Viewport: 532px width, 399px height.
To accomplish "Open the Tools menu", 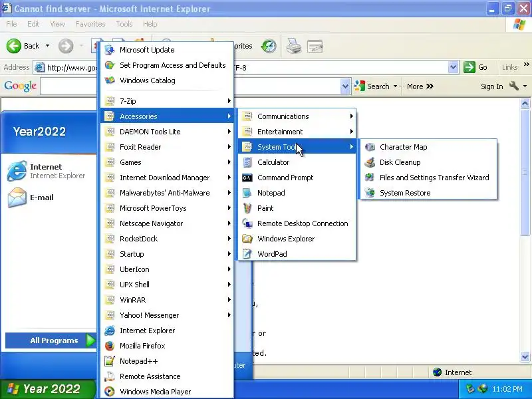I will click(x=124, y=24).
